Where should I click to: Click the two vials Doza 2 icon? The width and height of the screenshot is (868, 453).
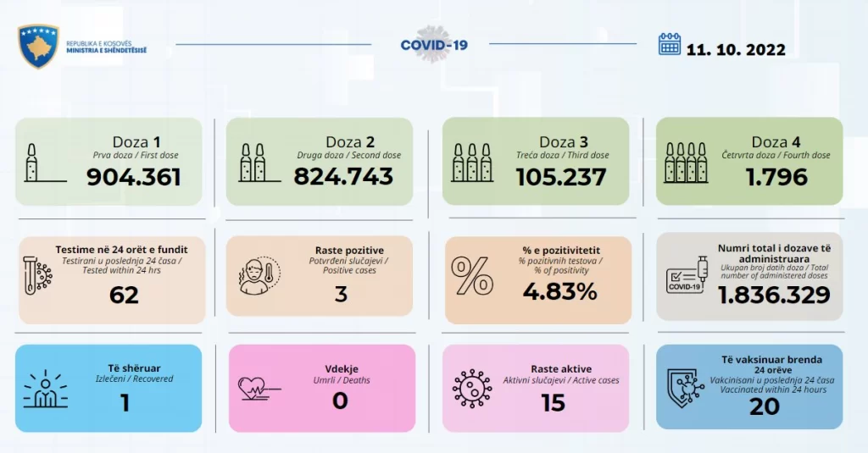coord(259,163)
